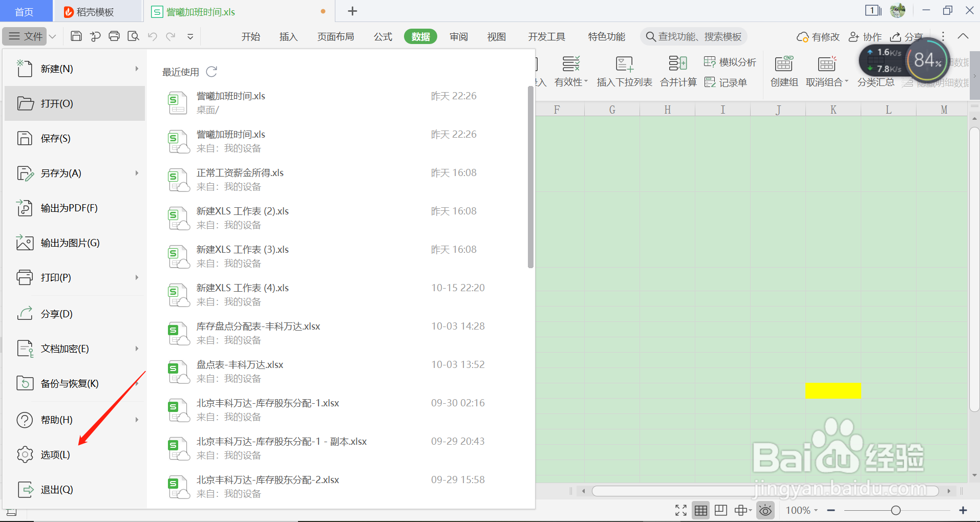Screen dimensions: 980x522
Task: Choose 输出为图片(G) menu entry
Action: [75, 243]
